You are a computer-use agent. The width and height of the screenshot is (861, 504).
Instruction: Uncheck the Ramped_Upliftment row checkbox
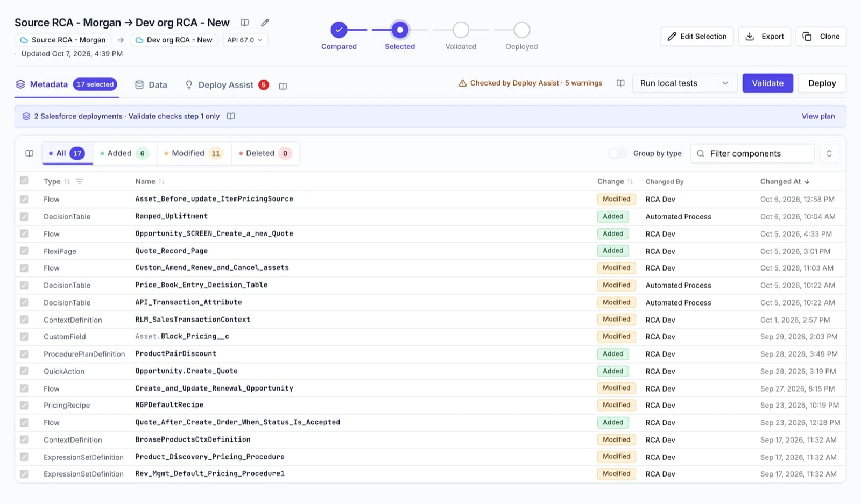pyautogui.click(x=24, y=217)
